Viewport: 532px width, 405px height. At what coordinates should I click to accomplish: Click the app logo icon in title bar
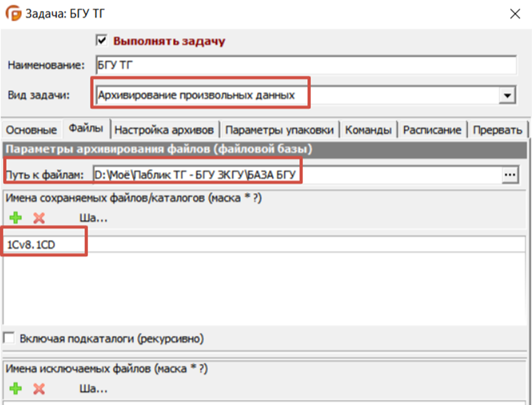pyautogui.click(x=14, y=14)
